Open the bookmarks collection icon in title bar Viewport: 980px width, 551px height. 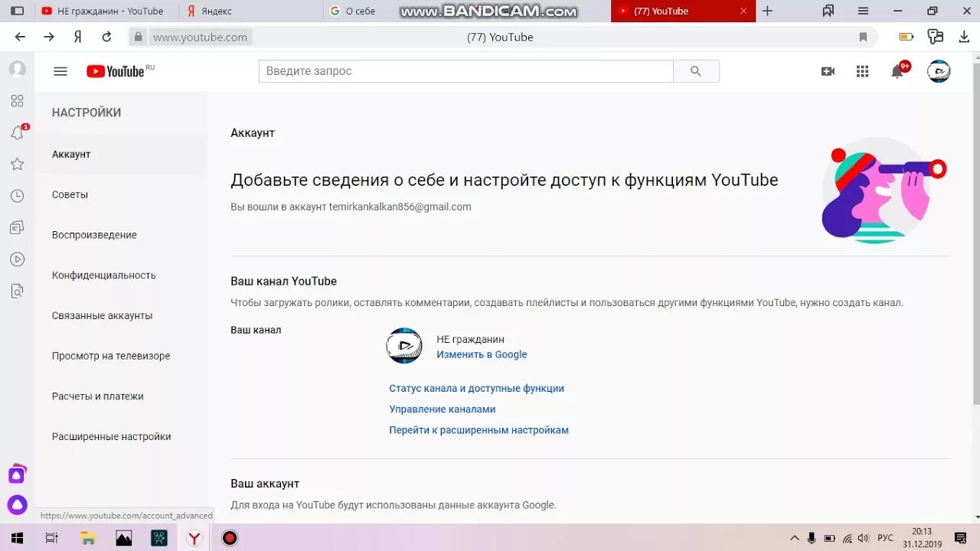828,11
